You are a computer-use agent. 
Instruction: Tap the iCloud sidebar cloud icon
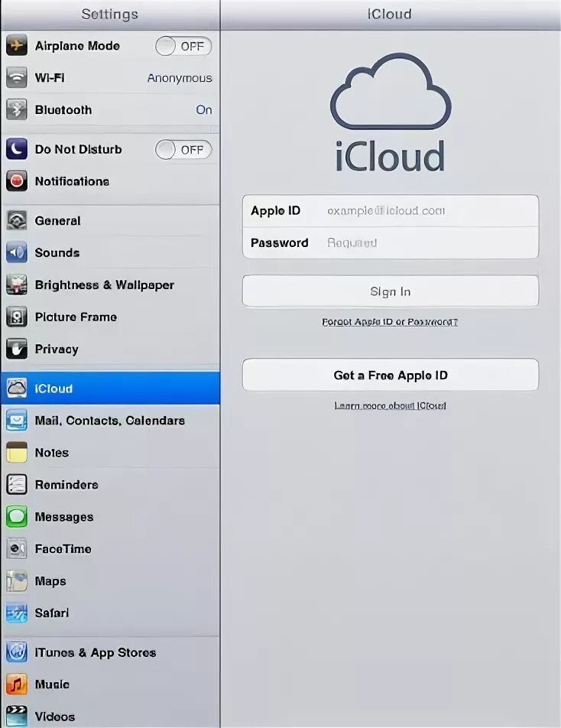(x=17, y=388)
